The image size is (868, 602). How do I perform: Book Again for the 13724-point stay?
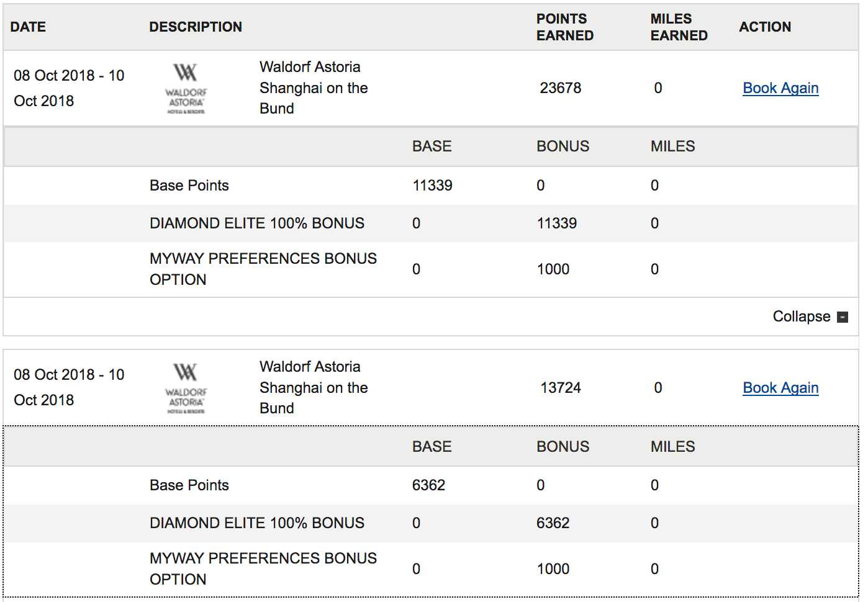pyautogui.click(x=780, y=388)
